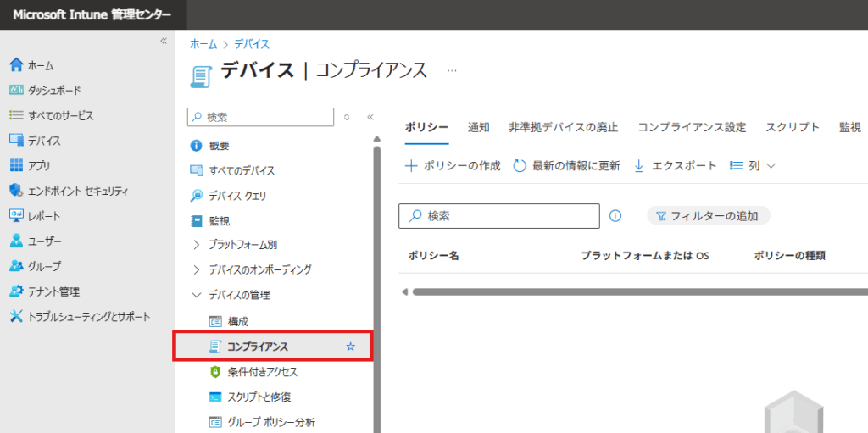
Task: Favorite コンプライアンス with the star icon
Action: [350, 347]
